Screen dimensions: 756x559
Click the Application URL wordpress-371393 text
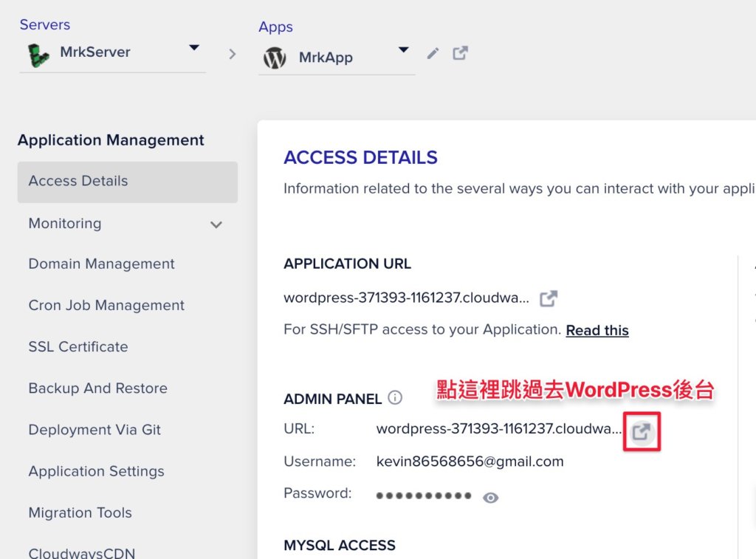(407, 298)
